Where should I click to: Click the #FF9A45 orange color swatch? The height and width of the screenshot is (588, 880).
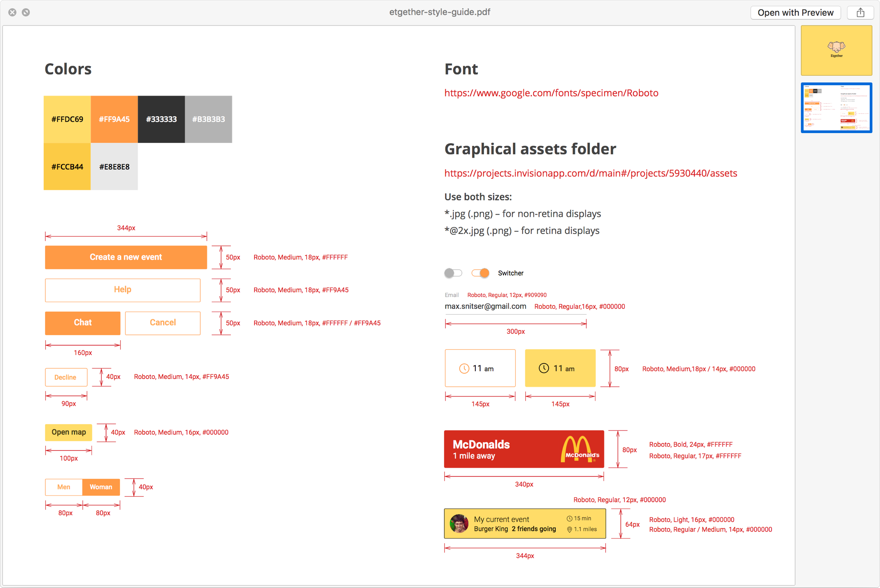114,119
